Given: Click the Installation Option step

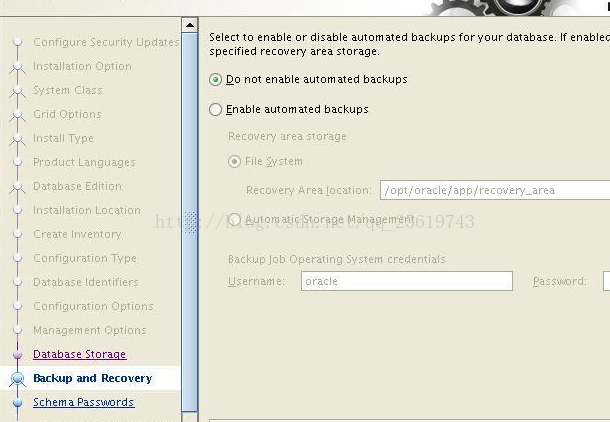Looking at the screenshot, I should (x=82, y=66).
